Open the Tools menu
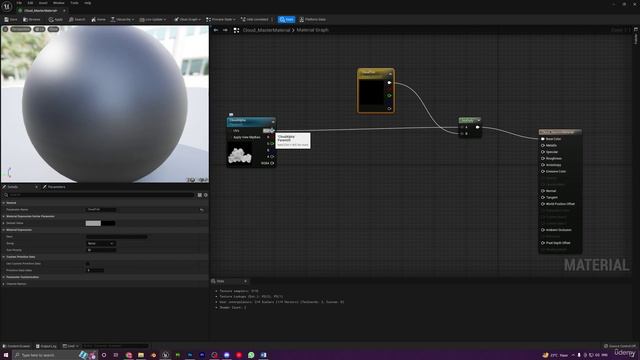 click(74, 3)
